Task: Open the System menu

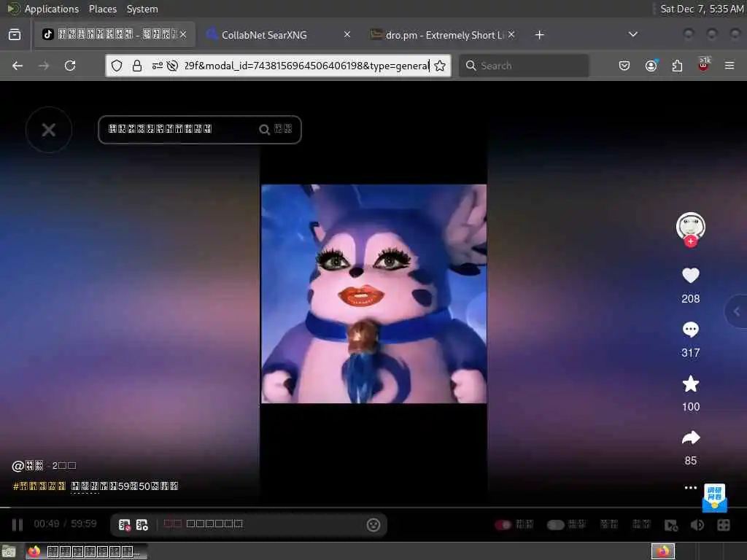Action: [x=142, y=9]
